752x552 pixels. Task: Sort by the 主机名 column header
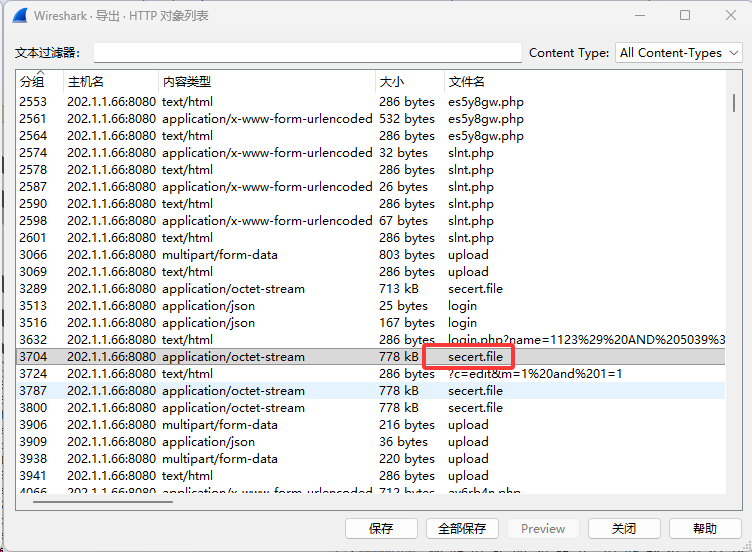(85, 81)
